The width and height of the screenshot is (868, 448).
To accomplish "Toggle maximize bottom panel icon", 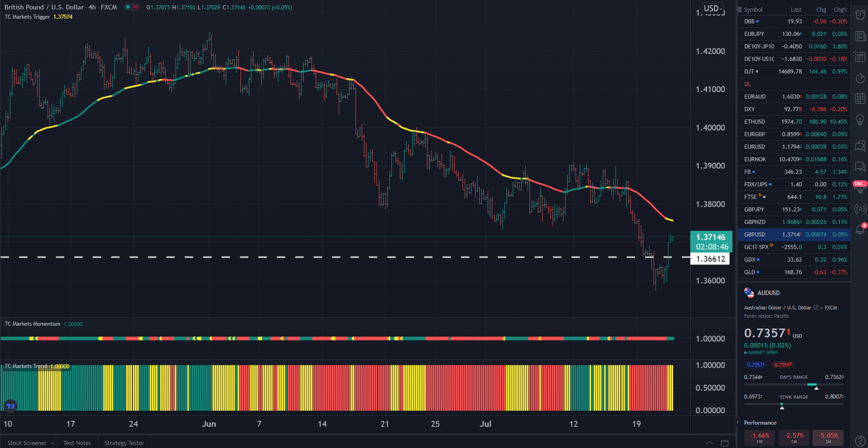I will (x=725, y=443).
